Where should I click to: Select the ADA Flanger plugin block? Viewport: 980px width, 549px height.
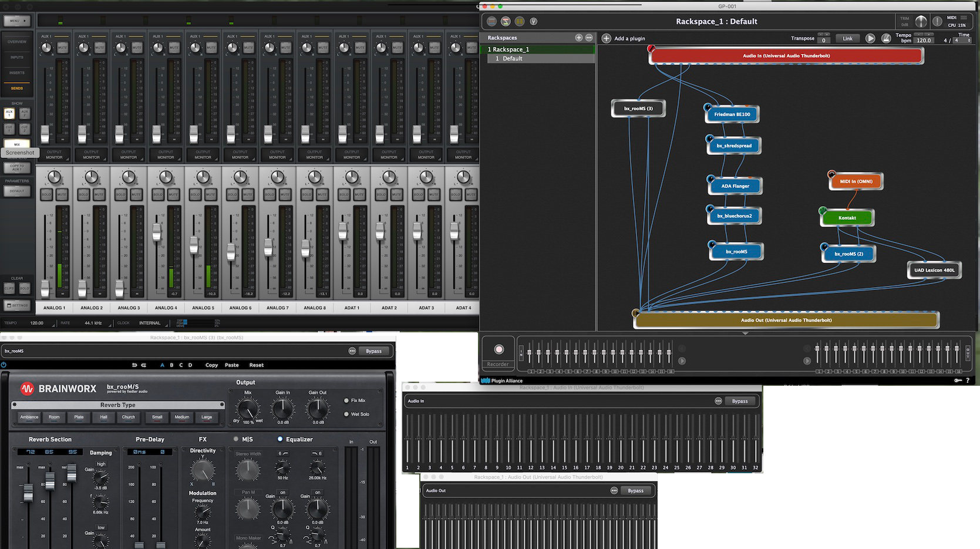point(735,186)
